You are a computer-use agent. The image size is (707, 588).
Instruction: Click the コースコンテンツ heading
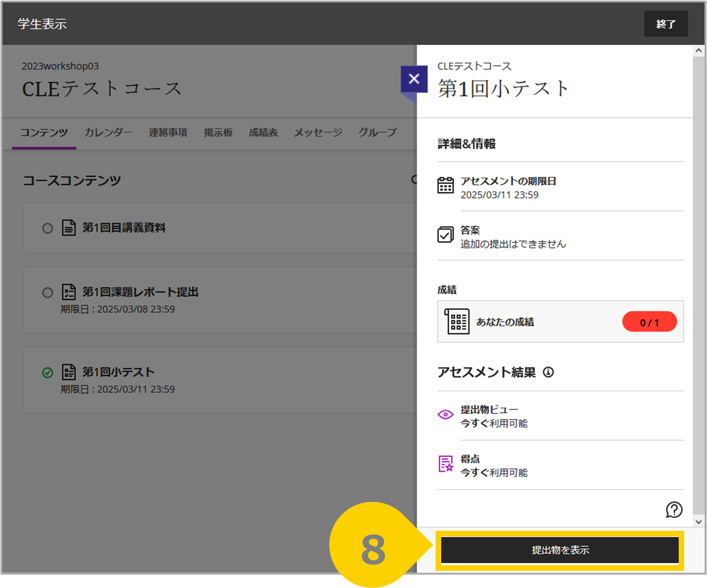click(x=72, y=180)
